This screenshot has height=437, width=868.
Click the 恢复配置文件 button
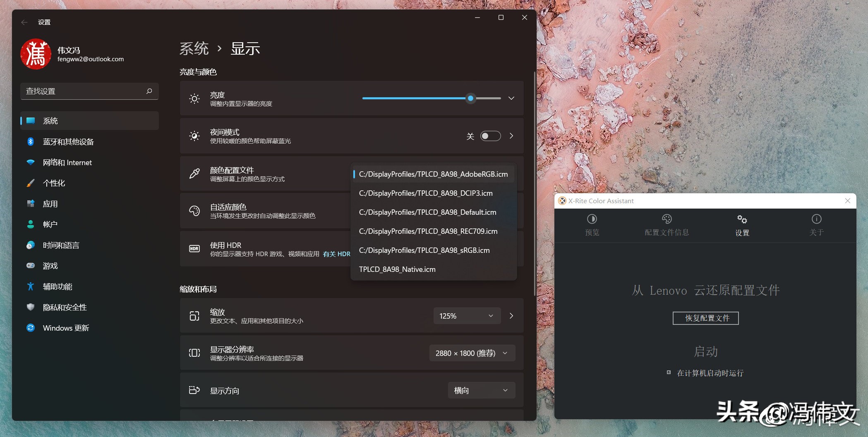click(x=705, y=318)
